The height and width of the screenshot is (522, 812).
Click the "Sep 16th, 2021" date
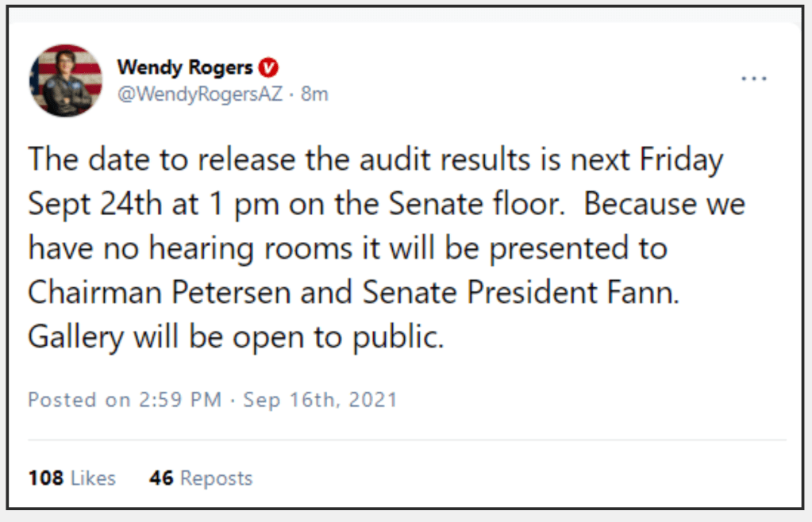point(320,399)
